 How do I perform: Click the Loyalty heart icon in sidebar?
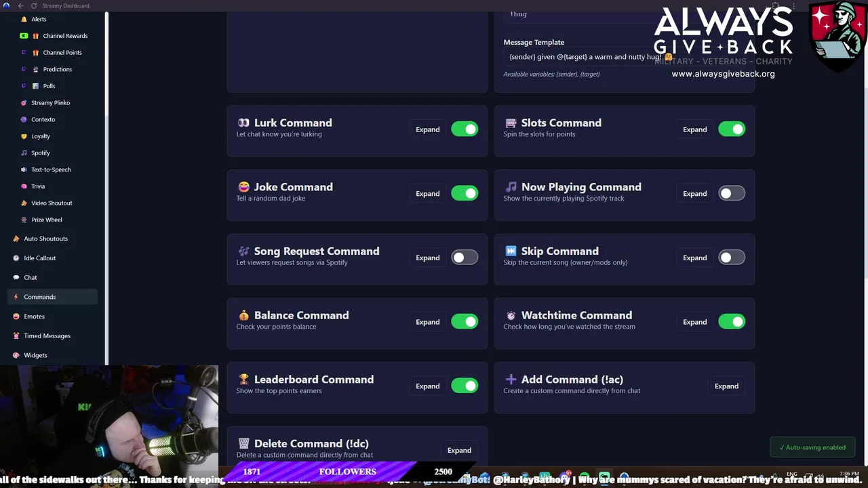pyautogui.click(x=24, y=136)
